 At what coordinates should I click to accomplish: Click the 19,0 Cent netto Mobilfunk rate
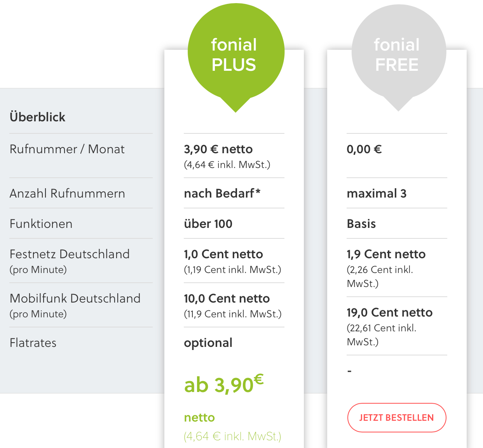[x=390, y=312]
